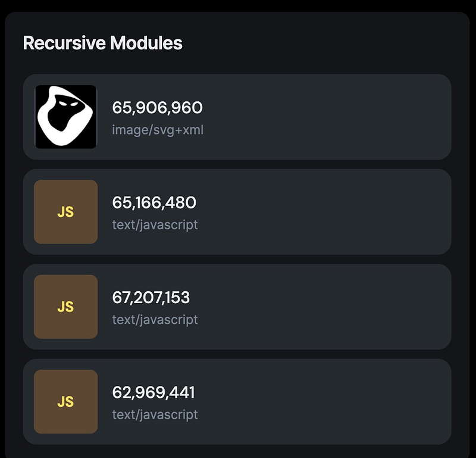The width and height of the screenshot is (476, 458).
Task: Click text/javascript label under 67,207,153
Action: [x=155, y=320]
